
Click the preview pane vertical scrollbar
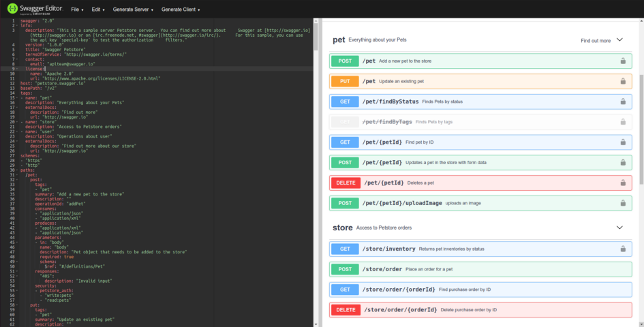point(641,129)
